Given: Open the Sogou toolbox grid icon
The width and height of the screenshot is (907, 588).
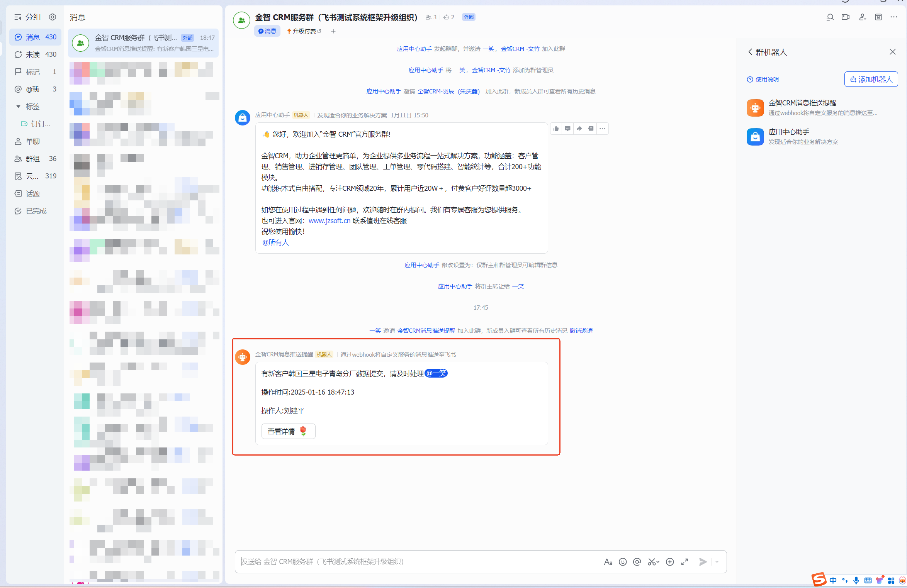Looking at the screenshot, I should [x=891, y=580].
